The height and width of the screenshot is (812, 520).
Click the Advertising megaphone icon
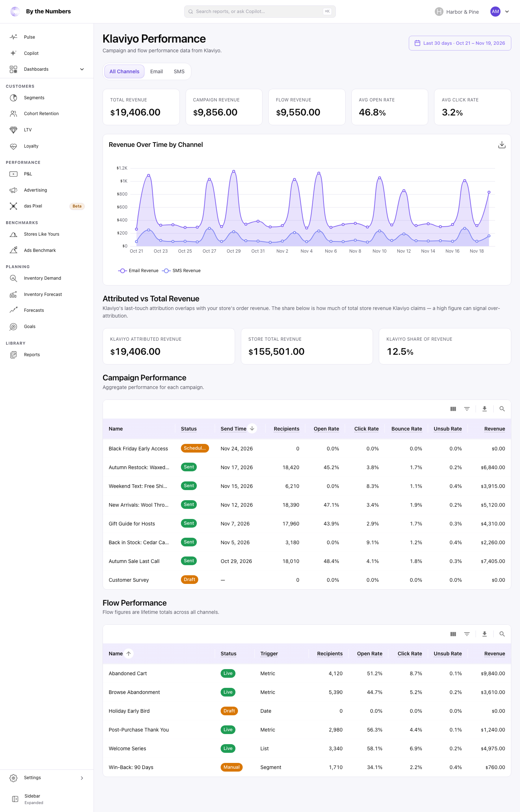[x=13, y=190]
